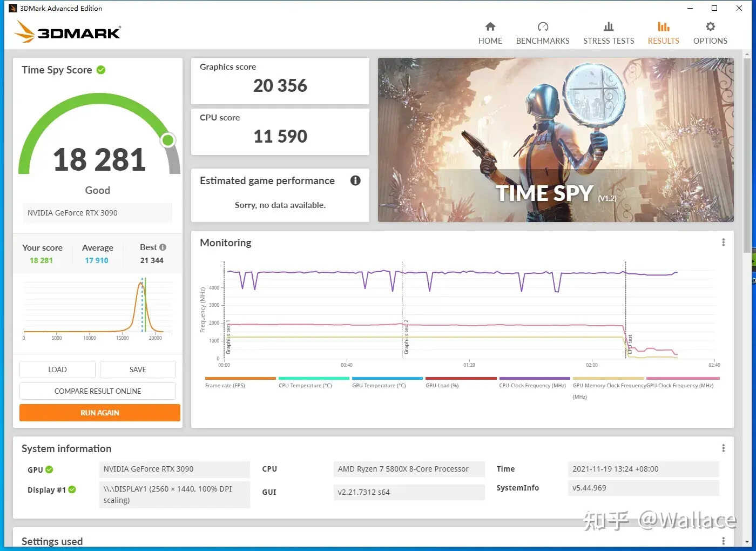Click the Time value 2021-11-19 13:24

pyautogui.click(x=643, y=469)
